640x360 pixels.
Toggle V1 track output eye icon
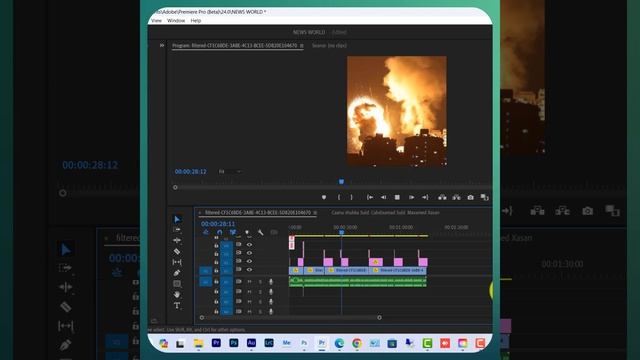coord(249,270)
